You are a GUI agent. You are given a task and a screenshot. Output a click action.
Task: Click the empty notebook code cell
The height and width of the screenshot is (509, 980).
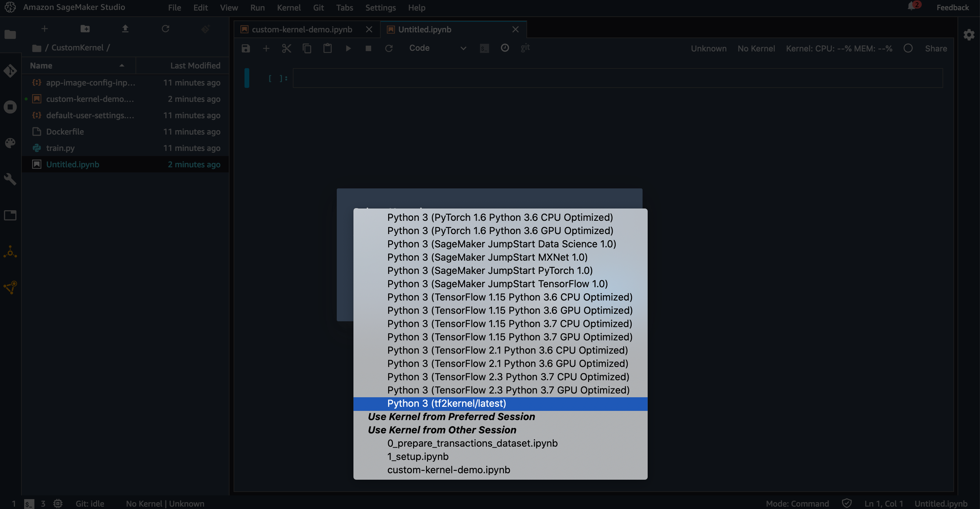click(618, 78)
